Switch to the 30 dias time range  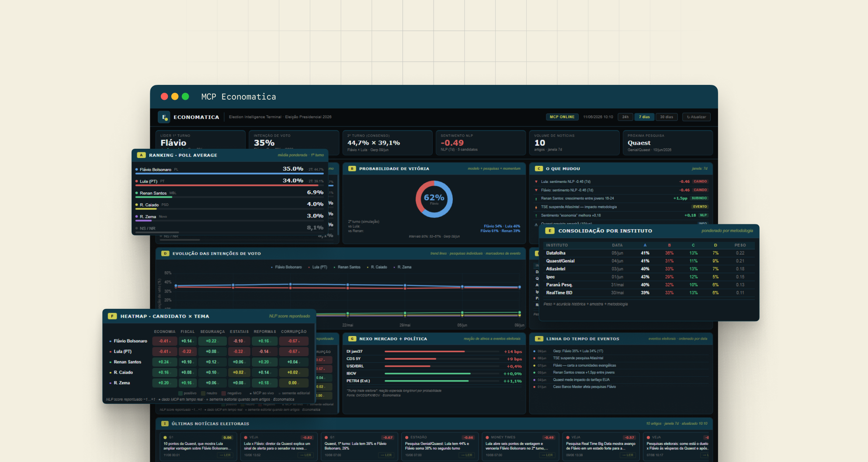pos(667,117)
